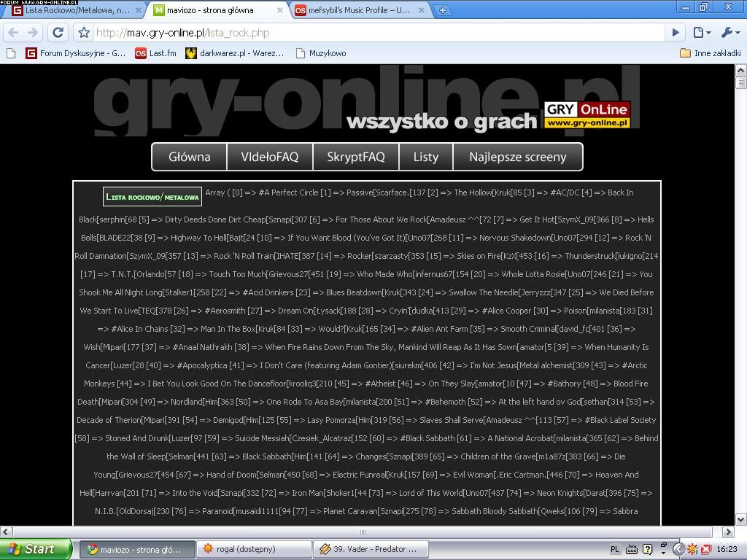Viewport: 747px width, 560px height.
Task: Click the text 'Highway To Hell[Bajt[24'
Action: [x=214, y=238]
